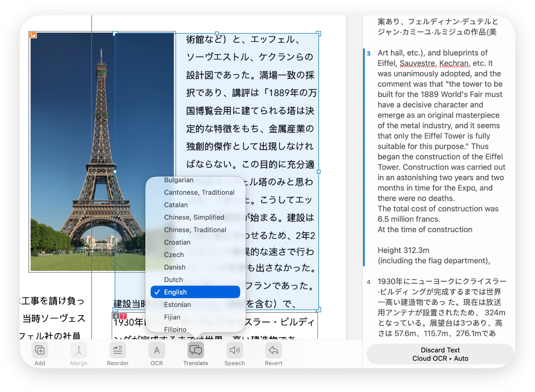This screenshot has width=535, height=392.
Task: Click the Add page icon
Action: click(x=40, y=350)
